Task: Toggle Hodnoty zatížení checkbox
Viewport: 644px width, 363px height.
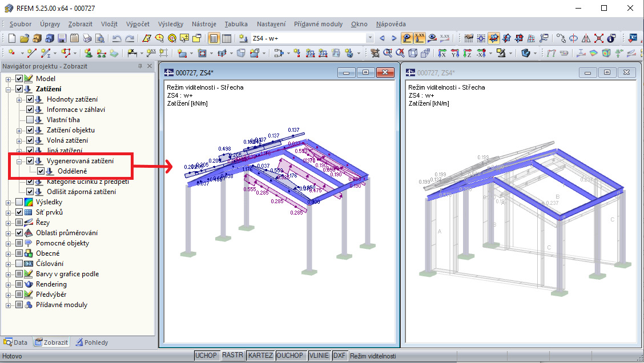Action: (30, 99)
